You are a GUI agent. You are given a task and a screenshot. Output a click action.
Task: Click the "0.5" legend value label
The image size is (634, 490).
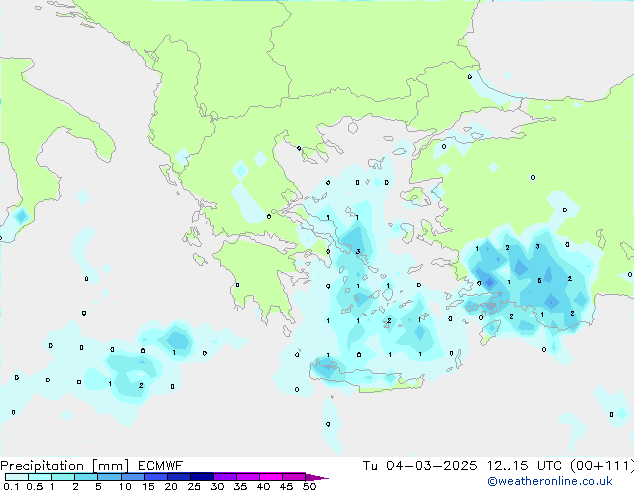click(x=35, y=486)
